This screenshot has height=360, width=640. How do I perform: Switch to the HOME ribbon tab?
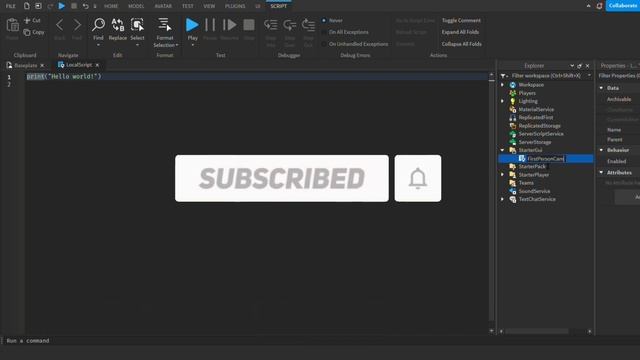point(111,6)
